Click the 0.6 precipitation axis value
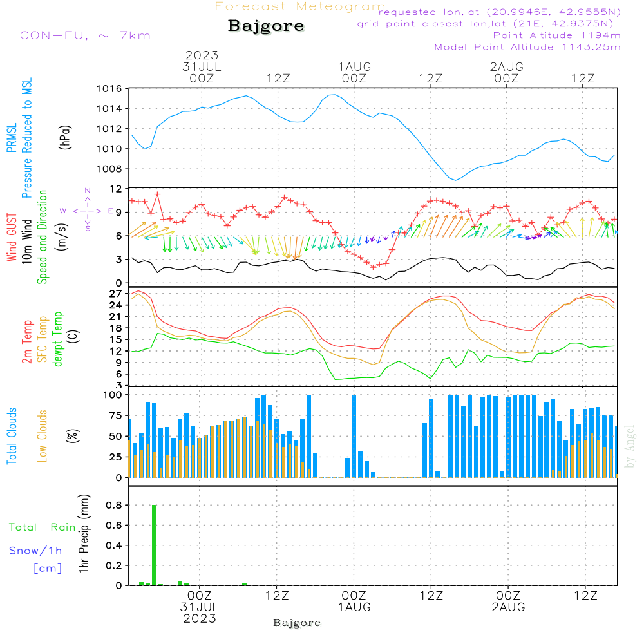This screenshot has width=644, height=644. pos(114,526)
